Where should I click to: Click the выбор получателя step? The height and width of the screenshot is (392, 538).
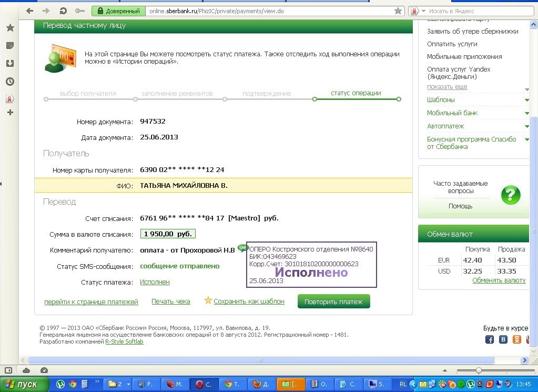click(x=88, y=93)
